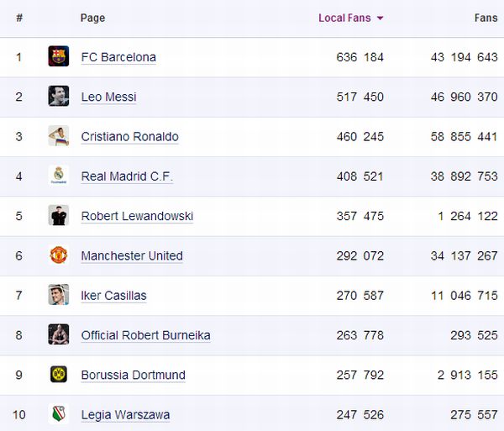
Task: Click the Real Madrid C.F. crest icon
Action: [58, 176]
